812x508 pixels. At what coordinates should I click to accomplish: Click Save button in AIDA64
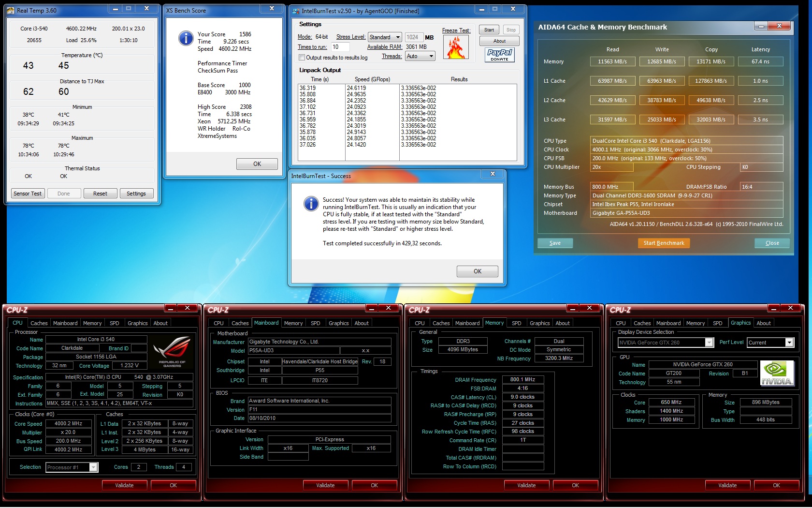tap(555, 243)
